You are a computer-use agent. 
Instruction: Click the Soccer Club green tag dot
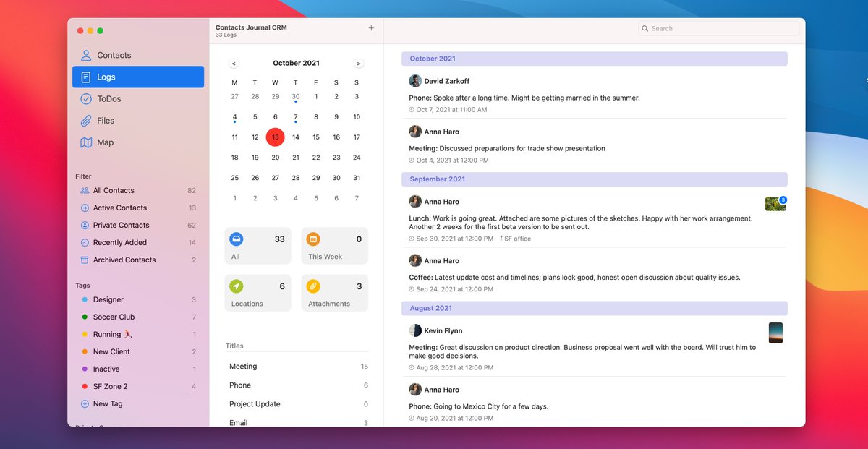click(85, 317)
